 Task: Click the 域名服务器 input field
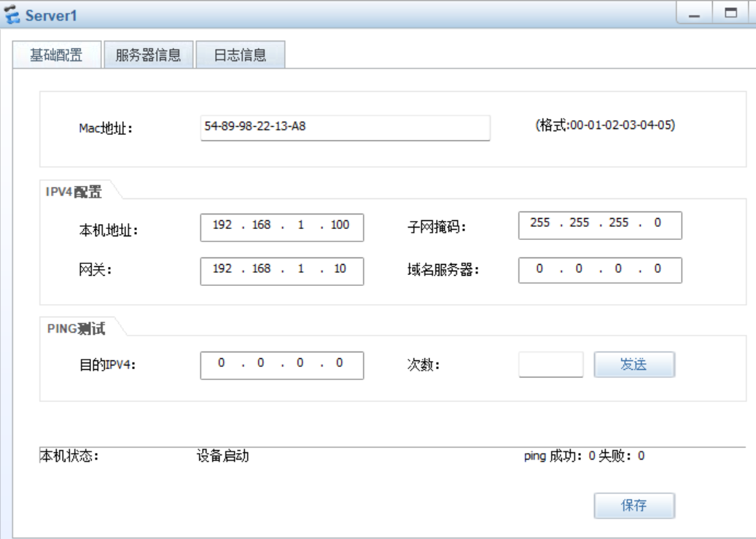coord(600,270)
